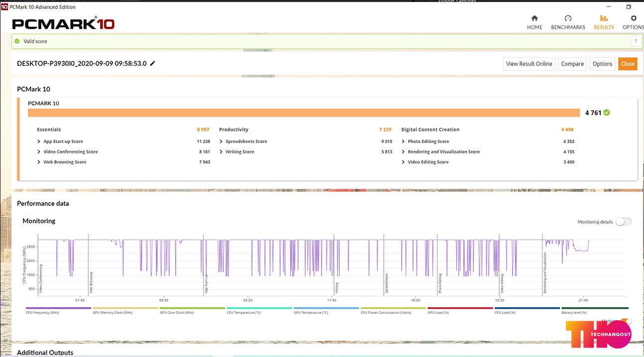This screenshot has width=644, height=357.
Task: Click the 6 352 Photo Editing value
Action: pyautogui.click(x=569, y=142)
